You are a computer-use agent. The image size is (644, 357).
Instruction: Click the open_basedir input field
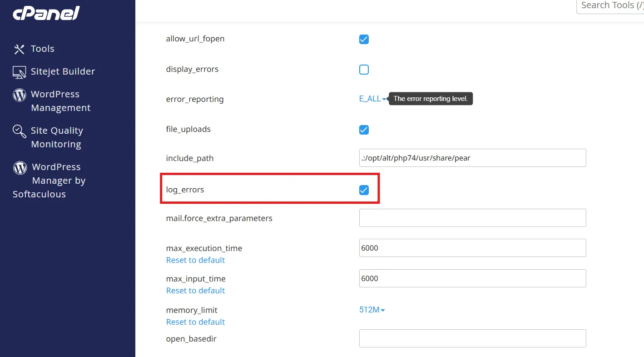click(472, 339)
